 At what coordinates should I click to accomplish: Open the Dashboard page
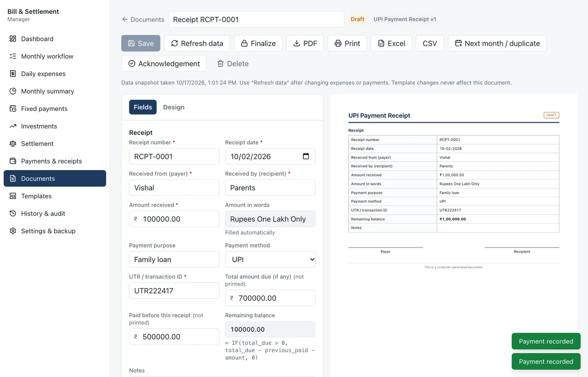55,39
